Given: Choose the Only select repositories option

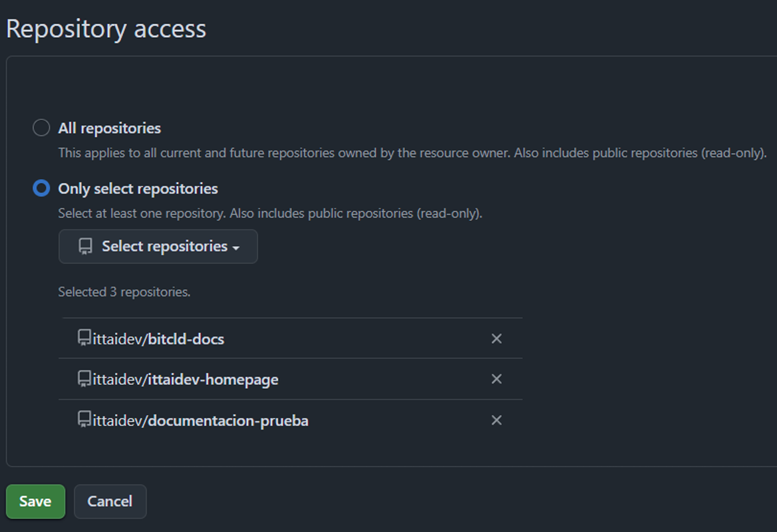Looking at the screenshot, I should (x=41, y=188).
